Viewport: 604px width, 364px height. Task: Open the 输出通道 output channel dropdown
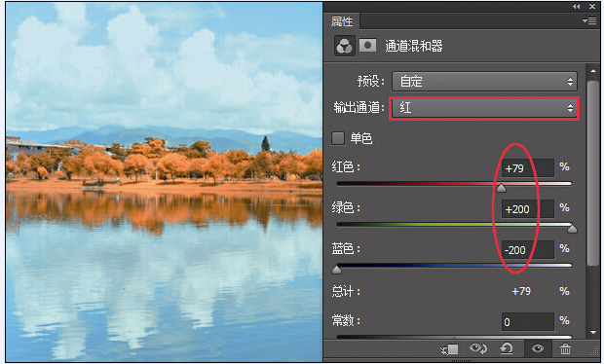coord(484,108)
